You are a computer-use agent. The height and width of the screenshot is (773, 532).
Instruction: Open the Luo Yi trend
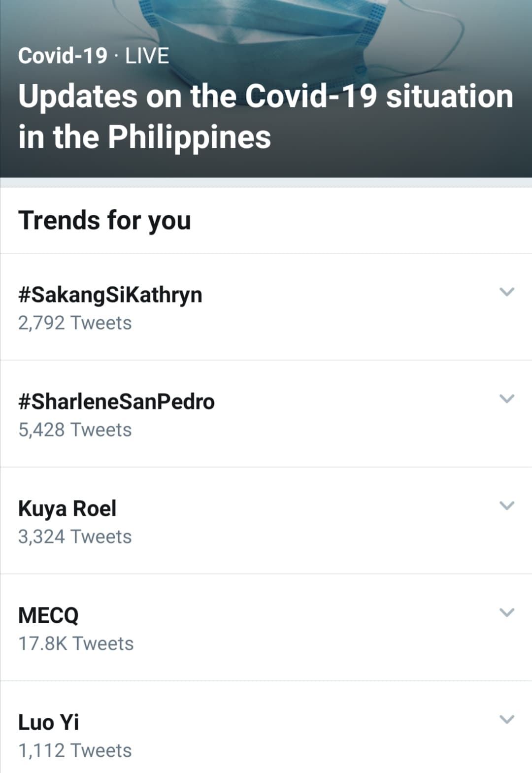pos(48,722)
